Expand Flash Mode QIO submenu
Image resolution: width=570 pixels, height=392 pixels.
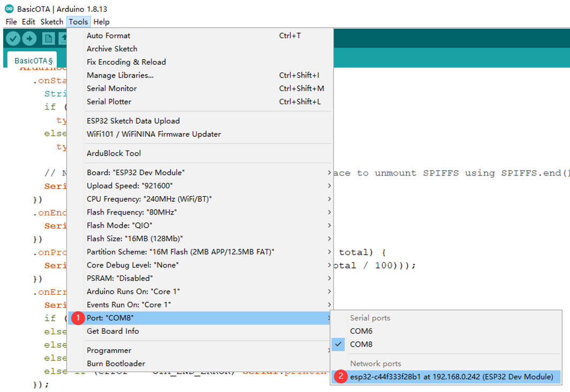[x=200, y=225]
